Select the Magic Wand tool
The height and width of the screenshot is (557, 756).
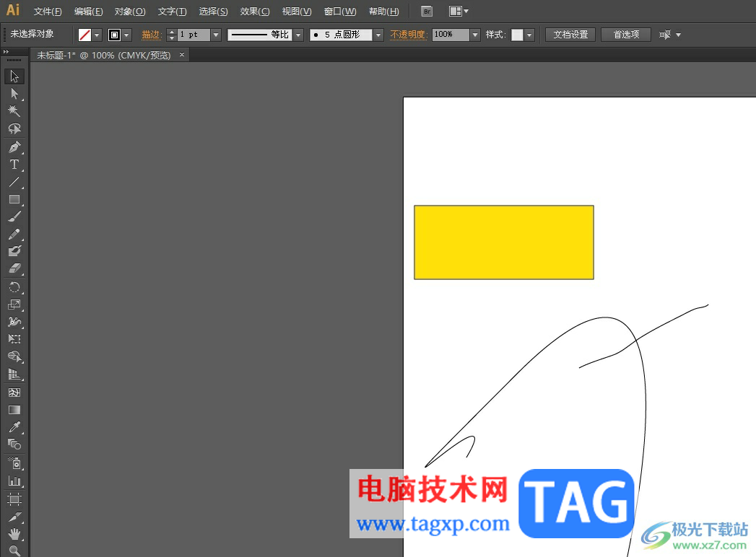14,111
